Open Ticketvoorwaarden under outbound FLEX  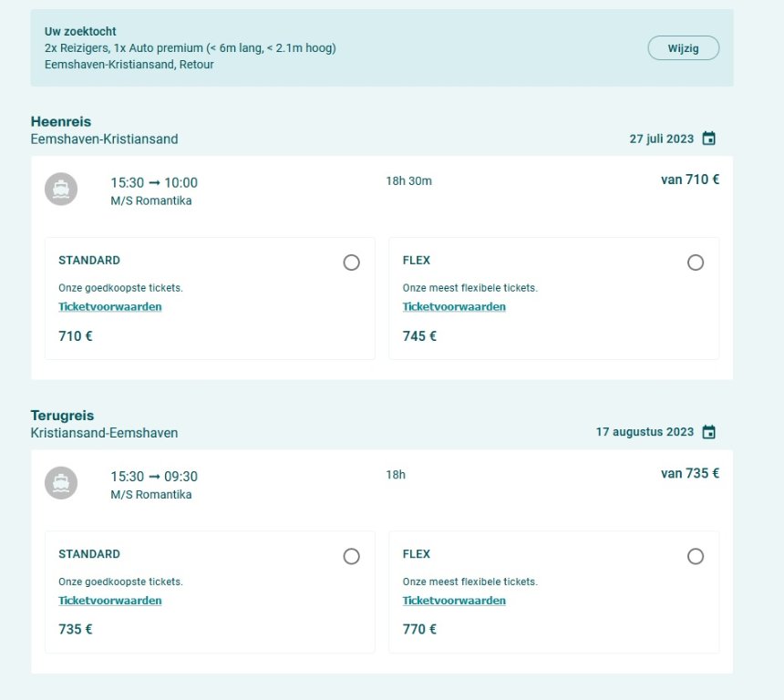(454, 307)
